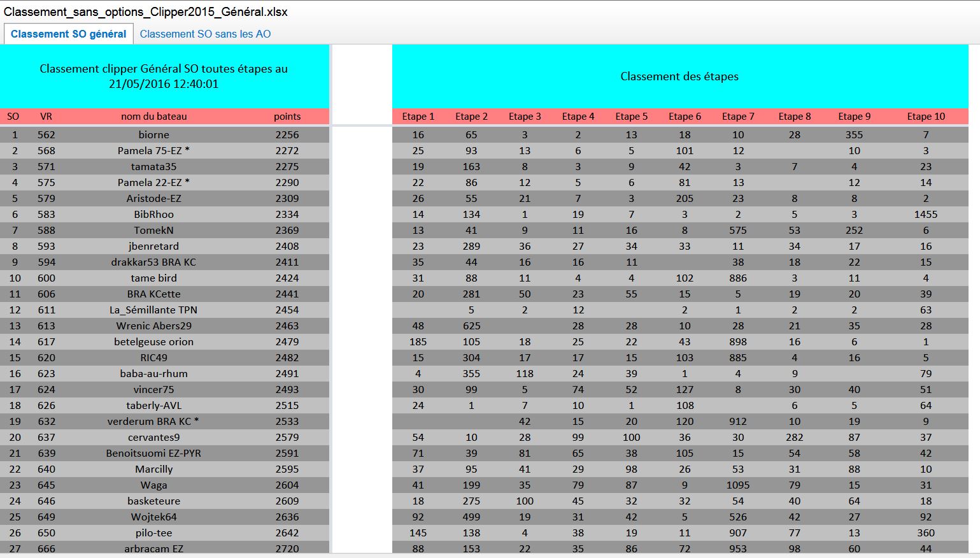Click the 'nom du bateau' column header
The image size is (980, 558).
[x=154, y=117]
